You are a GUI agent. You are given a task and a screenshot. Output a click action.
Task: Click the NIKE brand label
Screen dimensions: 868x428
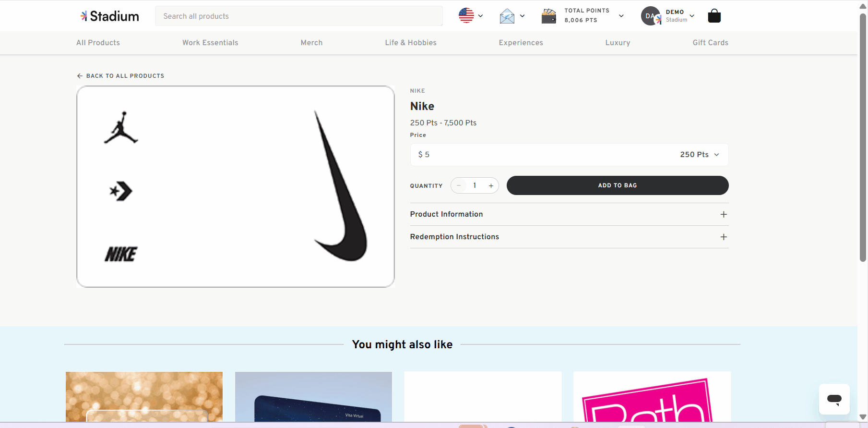(417, 91)
